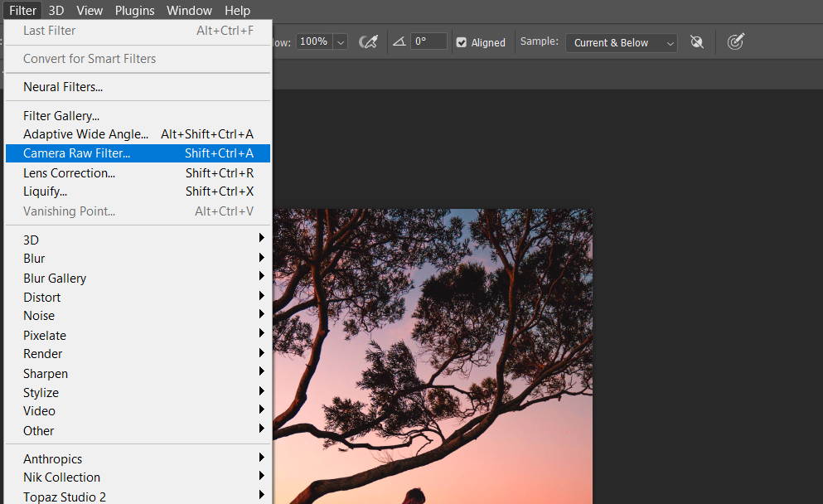
Task: Click the Window menu
Action: point(189,10)
